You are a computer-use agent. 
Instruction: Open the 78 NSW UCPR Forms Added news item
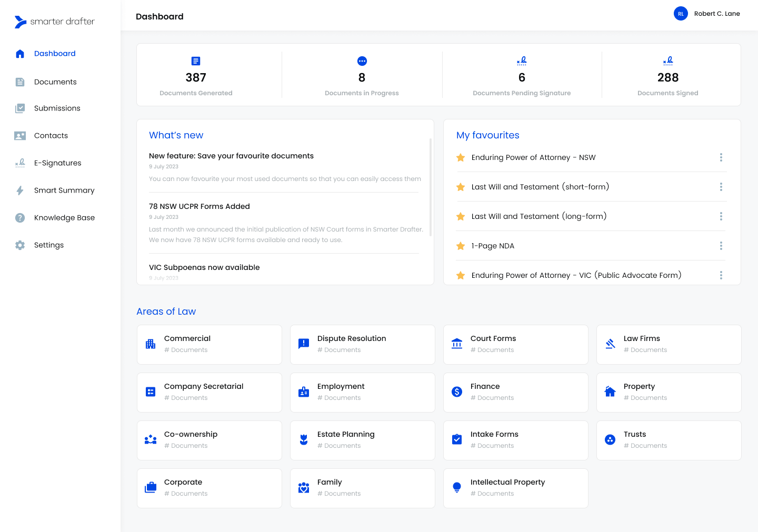point(200,206)
